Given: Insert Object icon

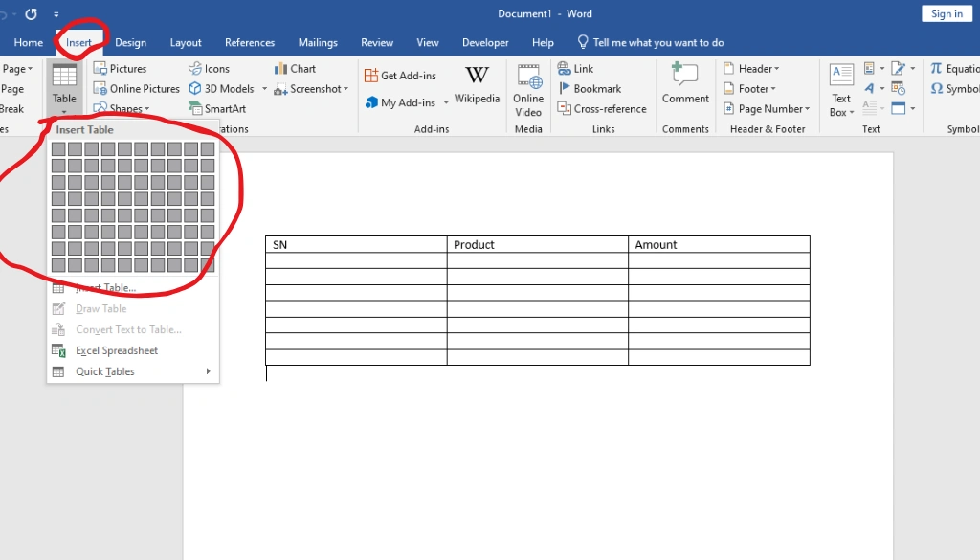Looking at the screenshot, I should (x=898, y=108).
